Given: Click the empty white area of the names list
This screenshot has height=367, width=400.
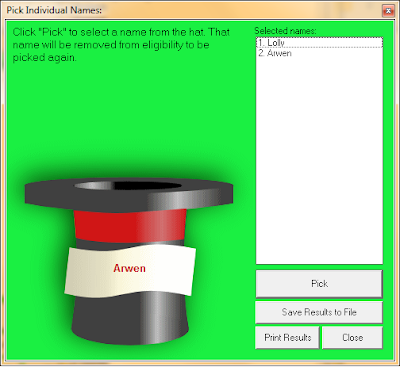Looking at the screenshot, I should pos(319,160).
